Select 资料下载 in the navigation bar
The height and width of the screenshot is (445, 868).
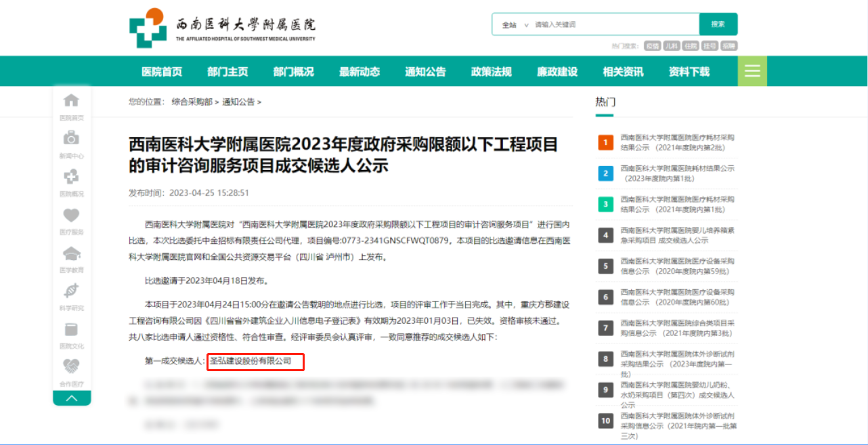click(689, 72)
